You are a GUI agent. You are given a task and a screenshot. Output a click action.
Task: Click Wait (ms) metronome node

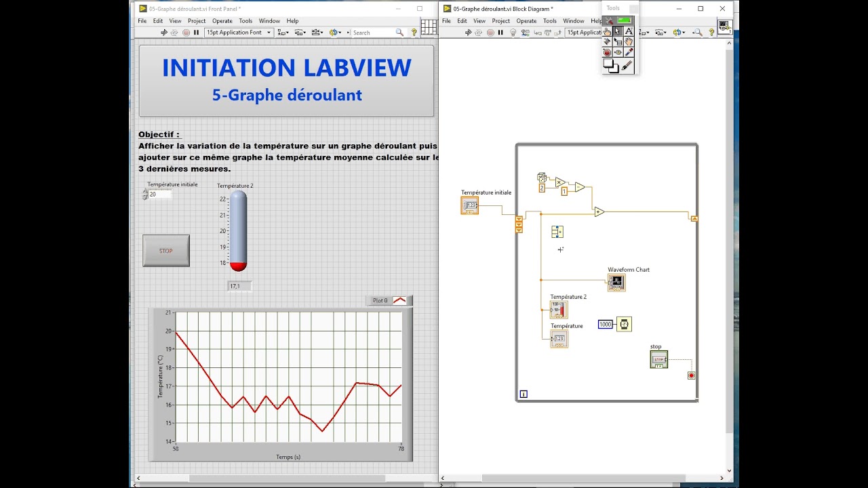tap(625, 324)
